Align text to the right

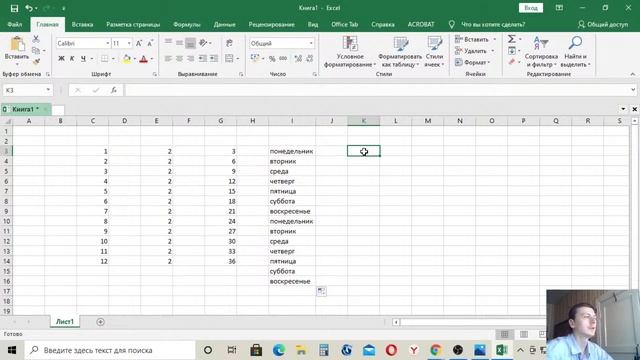tap(191, 59)
